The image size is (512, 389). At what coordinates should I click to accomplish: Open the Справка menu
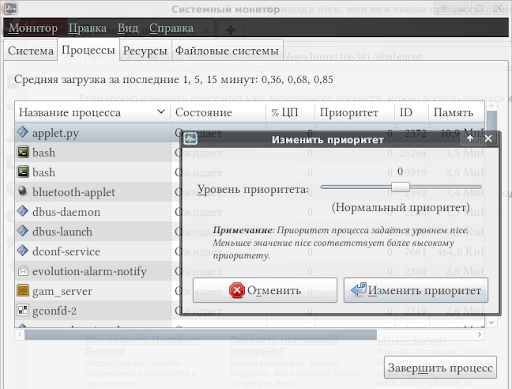point(171,28)
